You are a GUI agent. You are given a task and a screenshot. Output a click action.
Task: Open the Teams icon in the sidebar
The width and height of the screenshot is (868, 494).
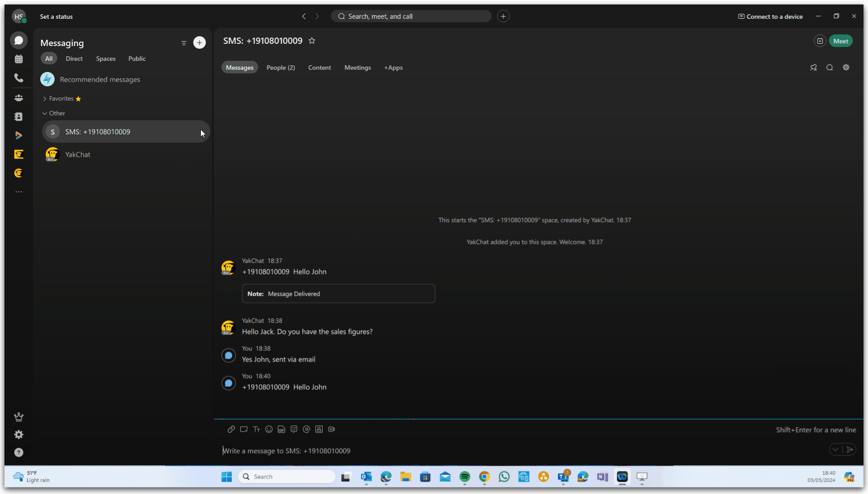click(x=19, y=97)
